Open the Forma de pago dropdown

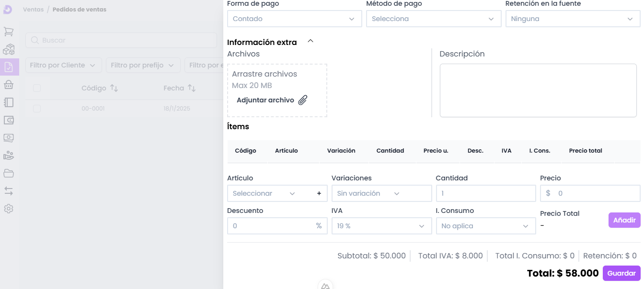(x=294, y=19)
